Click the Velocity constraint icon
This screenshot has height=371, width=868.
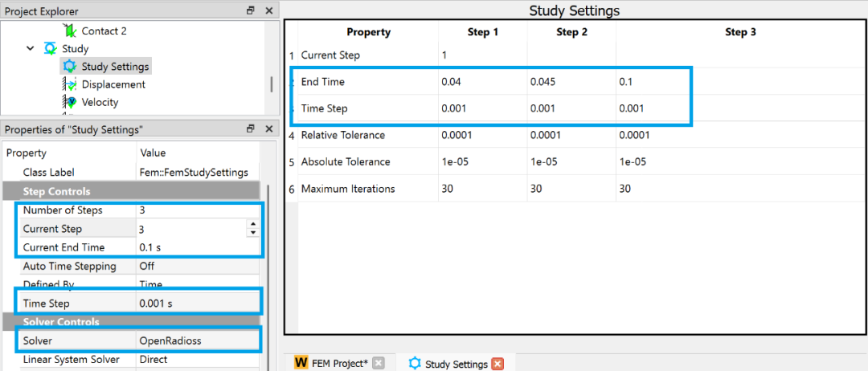pyautogui.click(x=70, y=102)
